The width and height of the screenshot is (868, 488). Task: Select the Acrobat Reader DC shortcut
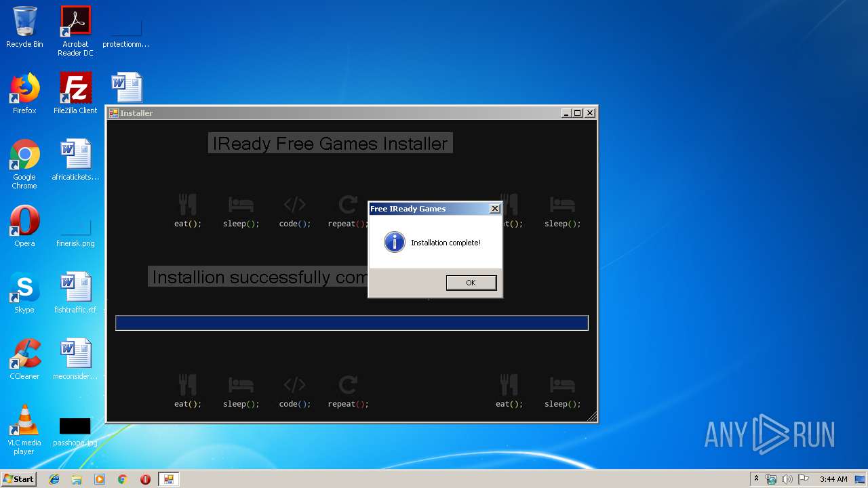click(75, 31)
